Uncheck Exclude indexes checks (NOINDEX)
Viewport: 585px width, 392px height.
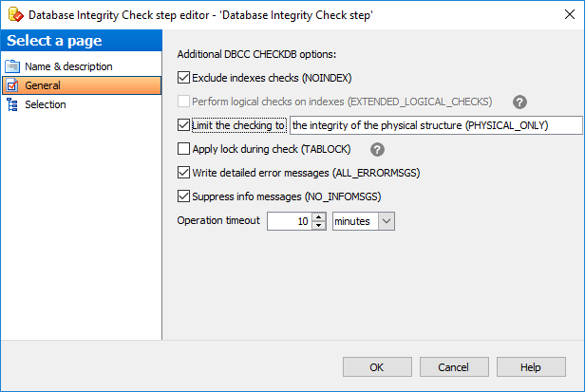pos(183,78)
